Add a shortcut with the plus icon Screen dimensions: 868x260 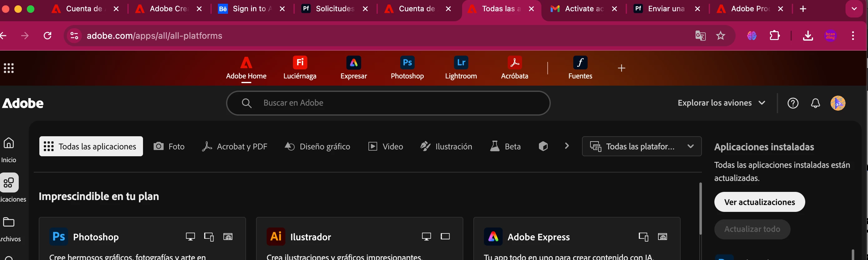621,68
